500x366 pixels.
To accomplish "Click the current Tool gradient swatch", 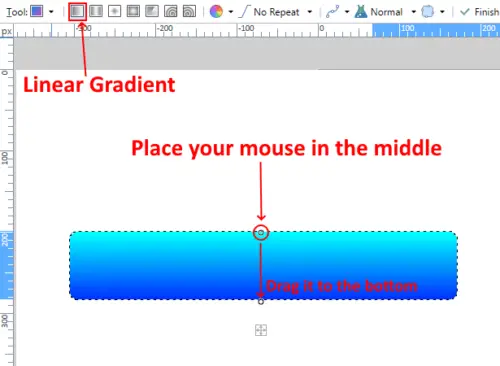I will pos(37,12).
